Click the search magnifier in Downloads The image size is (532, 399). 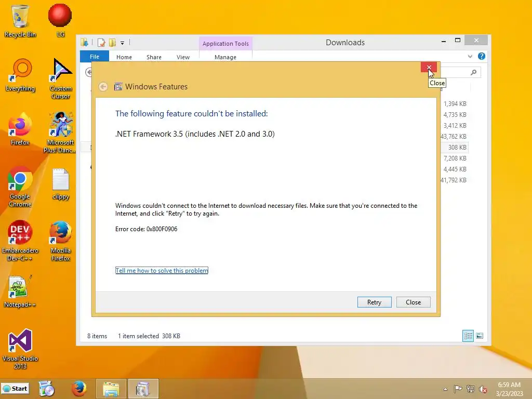click(473, 72)
